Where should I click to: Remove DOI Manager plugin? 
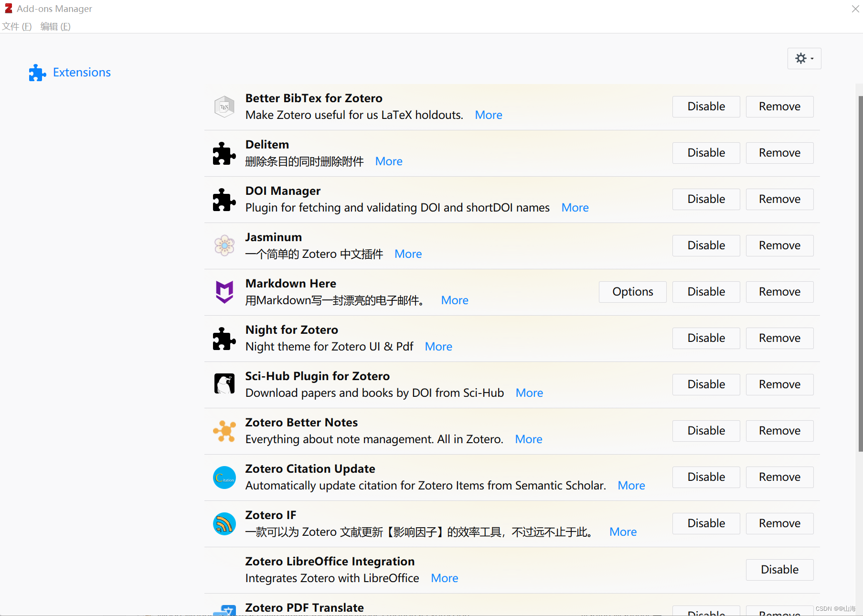pyautogui.click(x=779, y=199)
